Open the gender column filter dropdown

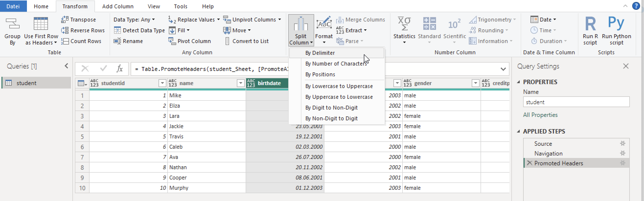475,83
